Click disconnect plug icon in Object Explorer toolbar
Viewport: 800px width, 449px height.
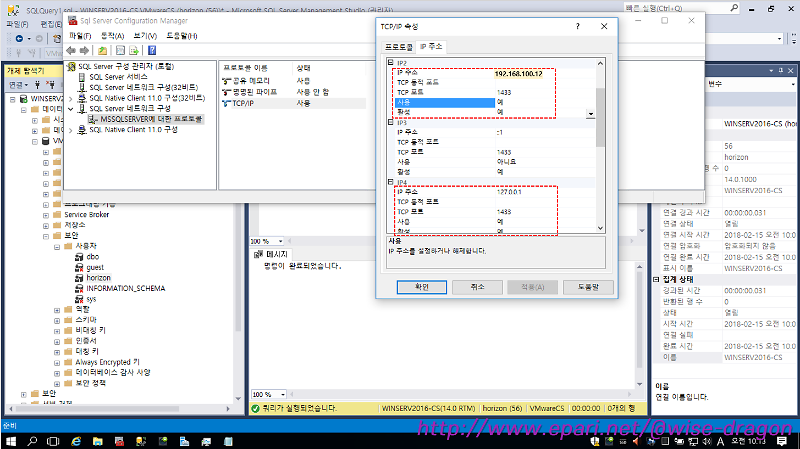click(x=50, y=84)
